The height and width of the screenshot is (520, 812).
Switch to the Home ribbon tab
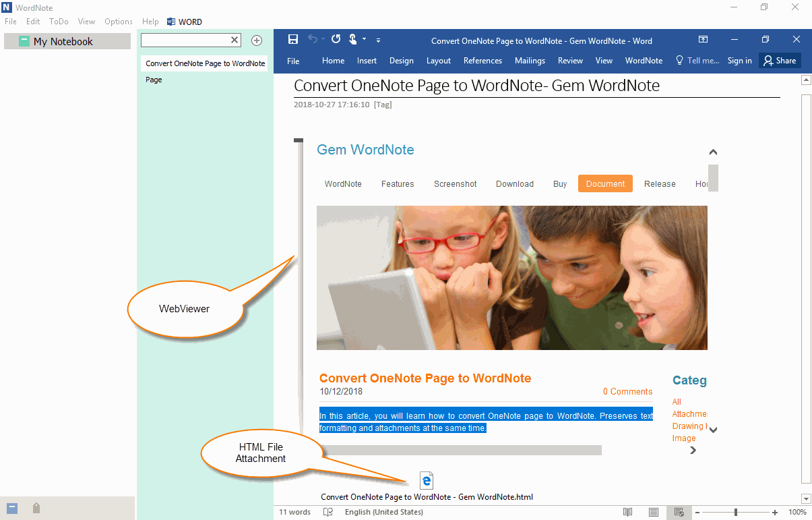[333, 61]
